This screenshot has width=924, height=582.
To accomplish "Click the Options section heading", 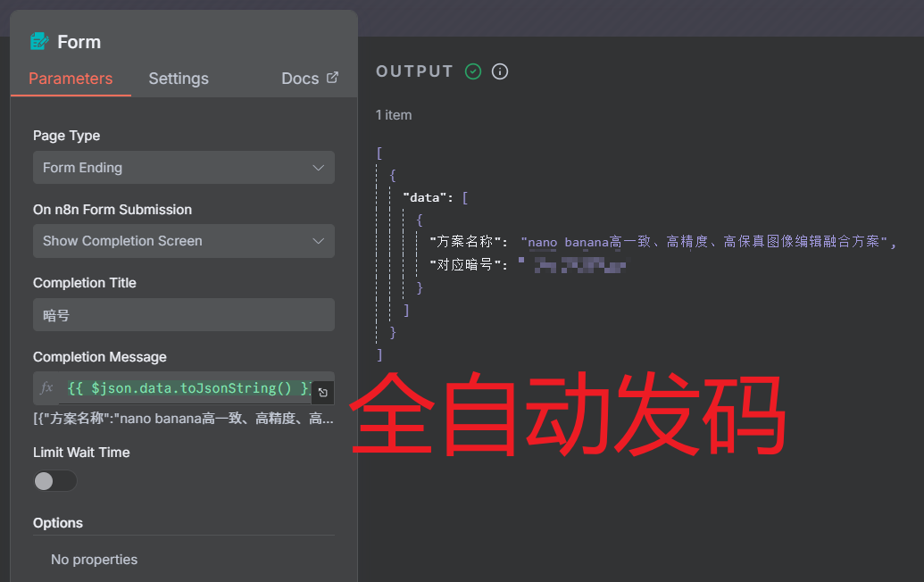I will pos(58,523).
